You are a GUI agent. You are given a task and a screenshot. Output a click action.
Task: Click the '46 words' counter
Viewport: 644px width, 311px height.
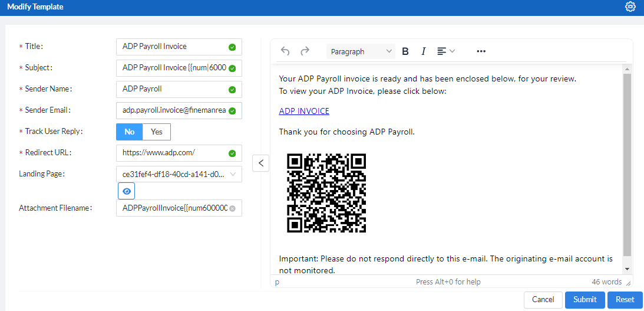point(607,282)
